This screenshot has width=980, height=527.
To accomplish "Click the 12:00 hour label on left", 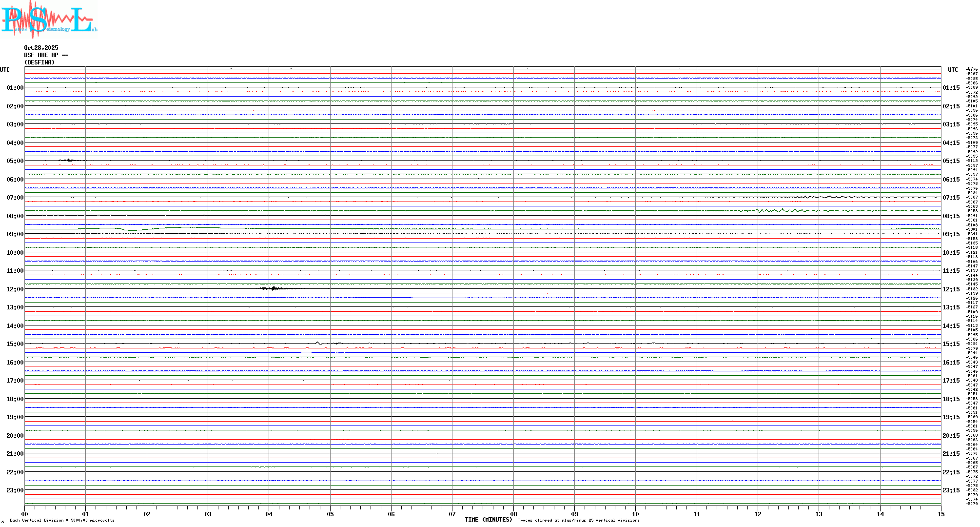I will tap(15, 289).
